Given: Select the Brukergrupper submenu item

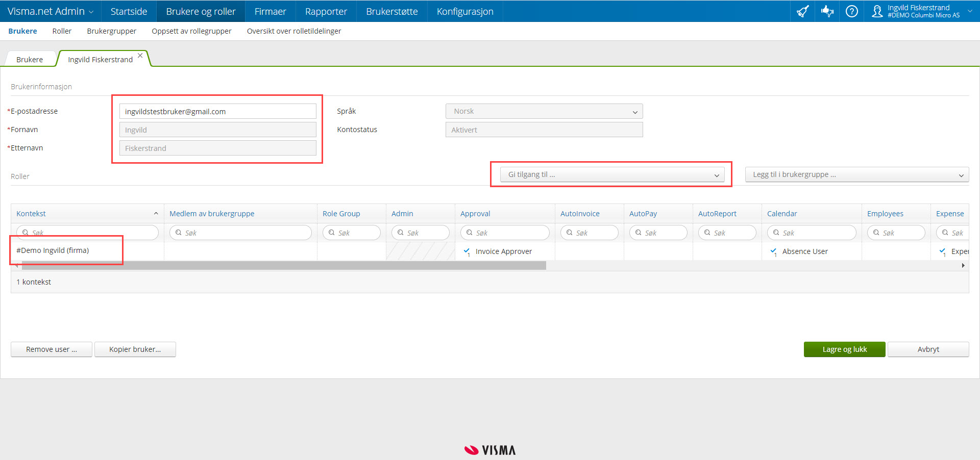Looking at the screenshot, I should [111, 31].
